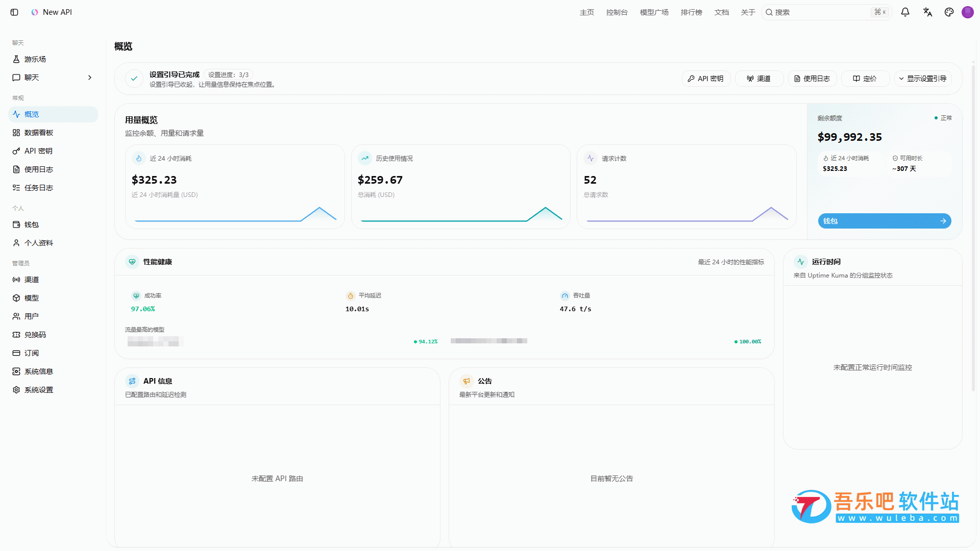
Task: Open the blue 钱包 button
Action: click(x=885, y=221)
